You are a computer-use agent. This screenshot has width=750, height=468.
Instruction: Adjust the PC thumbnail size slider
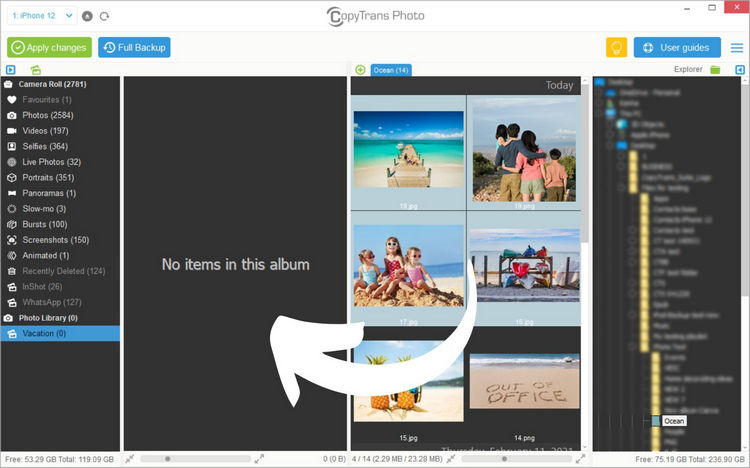point(503,459)
